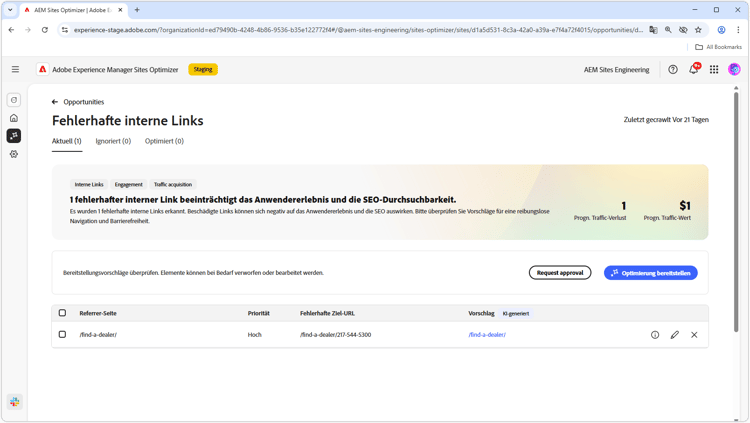Click Optimierung bereitstellen button
Viewport: 750px width, 423px height.
[651, 273]
